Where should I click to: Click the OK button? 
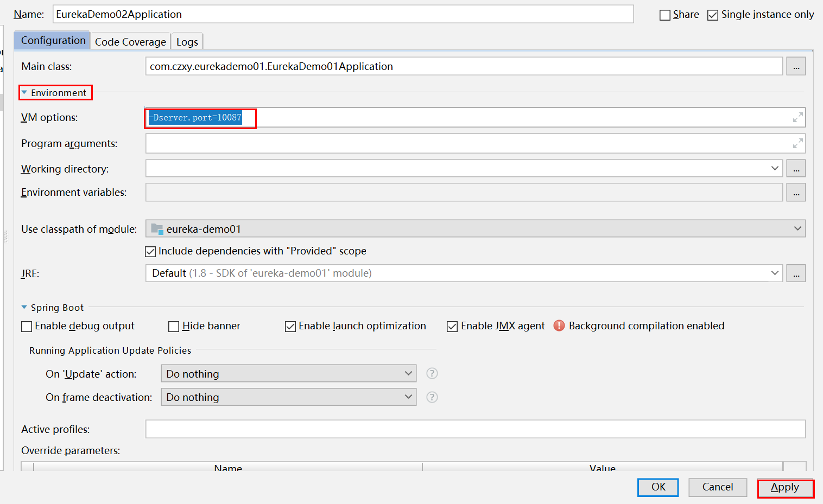click(x=658, y=487)
